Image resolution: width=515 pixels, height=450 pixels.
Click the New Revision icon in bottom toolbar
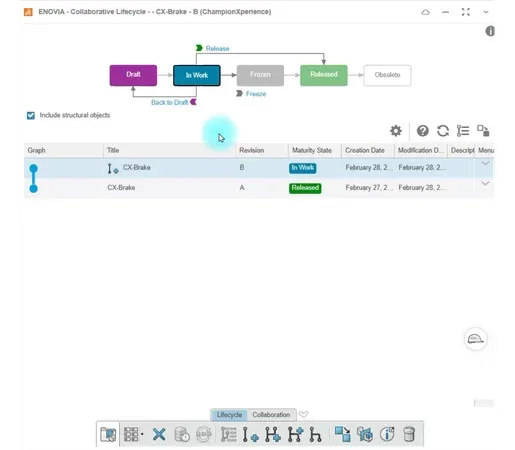(x=250, y=434)
